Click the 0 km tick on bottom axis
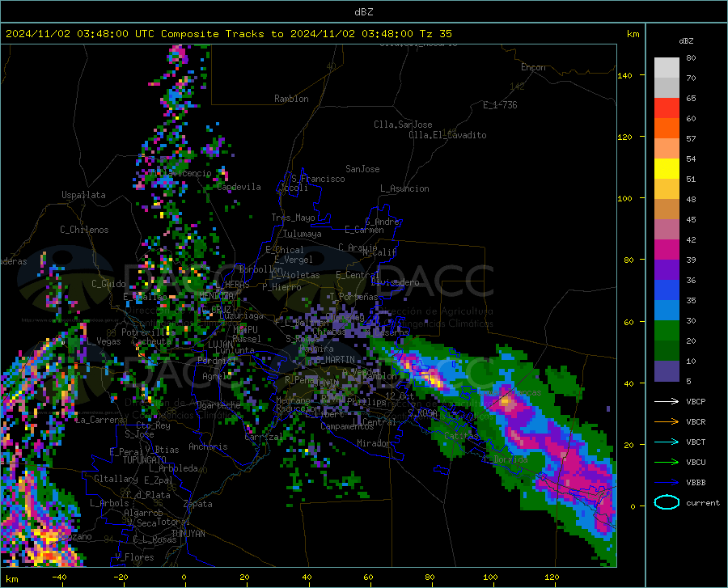 tap(184, 577)
